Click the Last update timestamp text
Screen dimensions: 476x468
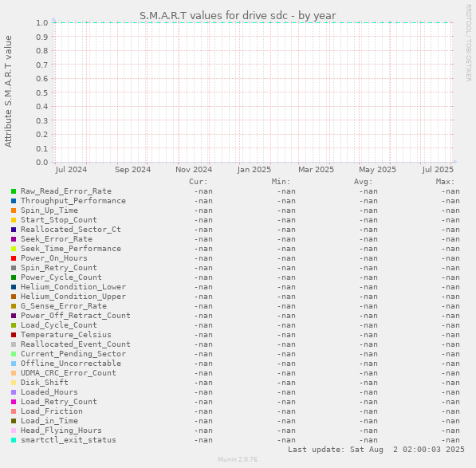pyautogui.click(x=376, y=450)
